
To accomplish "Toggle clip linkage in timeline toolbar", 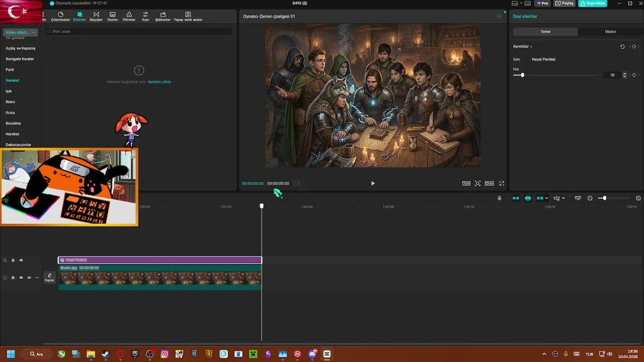I will pos(540,198).
